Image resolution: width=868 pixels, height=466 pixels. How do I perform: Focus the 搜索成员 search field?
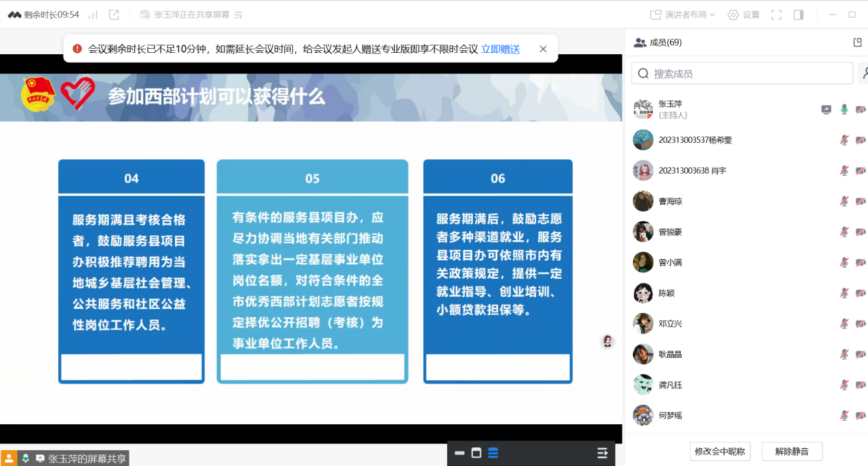tap(742, 73)
